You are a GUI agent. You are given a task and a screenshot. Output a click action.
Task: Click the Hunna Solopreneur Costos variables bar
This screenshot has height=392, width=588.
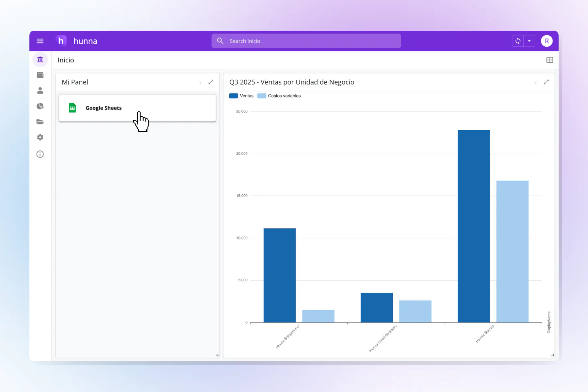(318, 316)
